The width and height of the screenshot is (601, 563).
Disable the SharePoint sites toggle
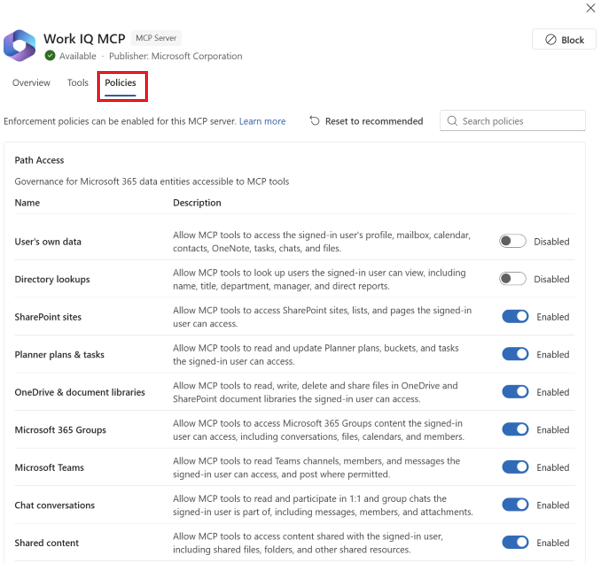515,317
